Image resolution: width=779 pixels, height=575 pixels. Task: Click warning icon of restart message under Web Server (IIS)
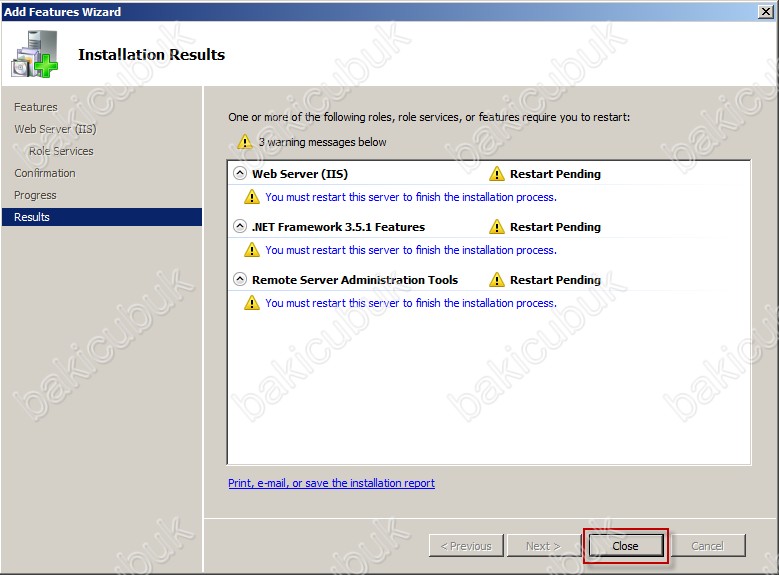[252, 197]
